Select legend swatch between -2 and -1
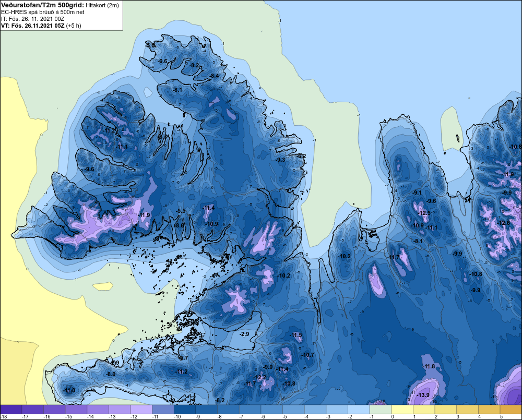The height and width of the screenshot is (420, 522). point(359,410)
